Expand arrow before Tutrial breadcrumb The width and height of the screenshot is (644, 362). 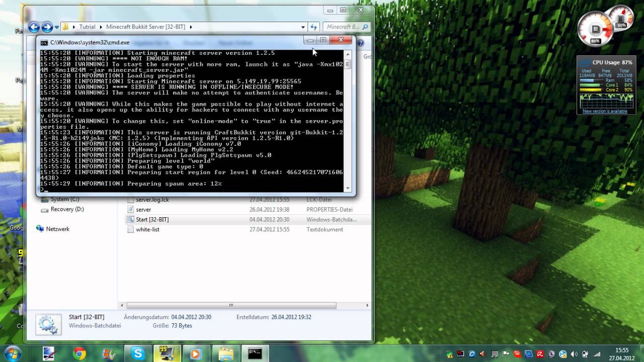click(74, 27)
